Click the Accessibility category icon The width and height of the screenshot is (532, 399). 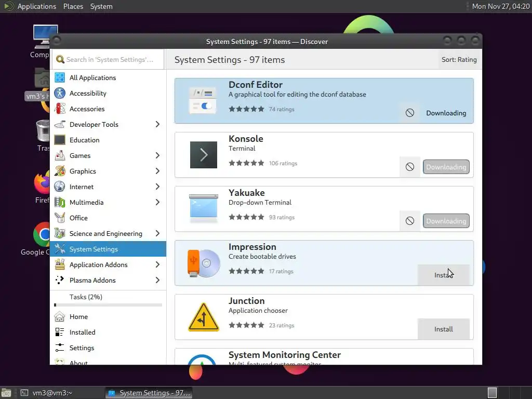pos(60,94)
